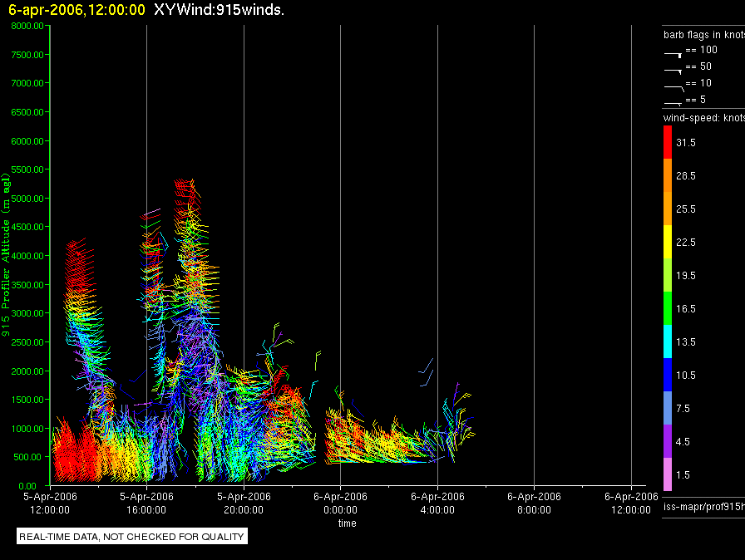The image size is (745, 560).
Task: Click the yellow 6-apr-2006,12:00:00 timestamp
Action: tap(76, 10)
